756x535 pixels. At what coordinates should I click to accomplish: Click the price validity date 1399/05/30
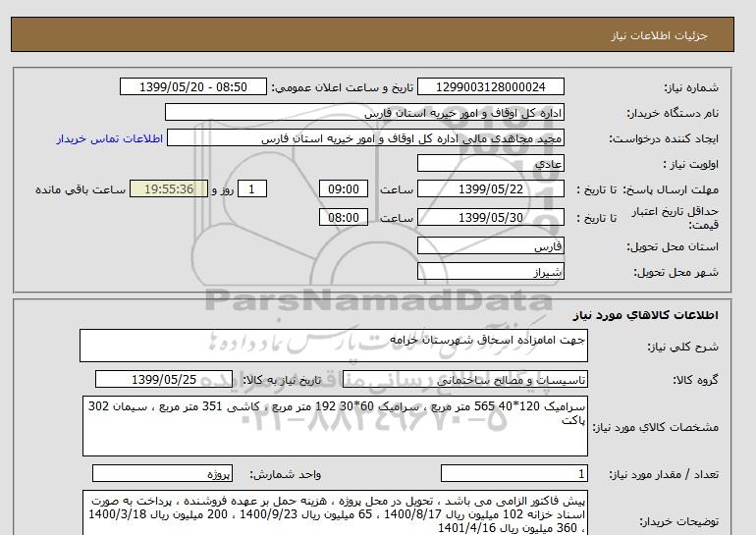coord(490,218)
